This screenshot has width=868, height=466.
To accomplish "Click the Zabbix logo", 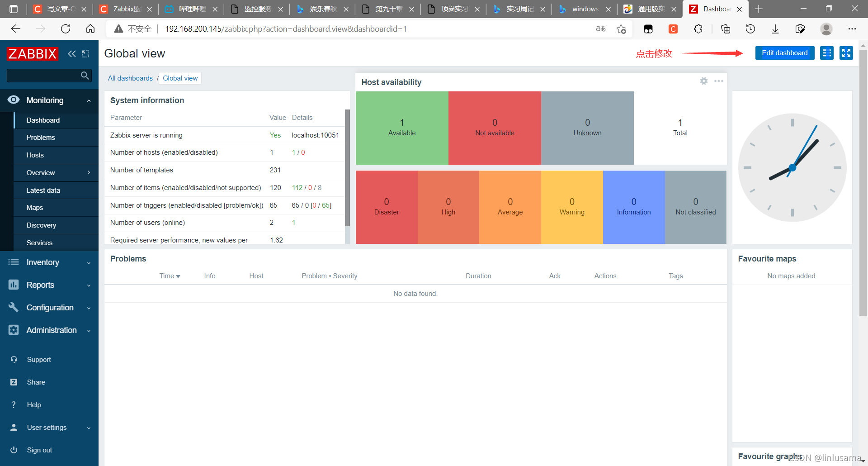I will pyautogui.click(x=33, y=54).
